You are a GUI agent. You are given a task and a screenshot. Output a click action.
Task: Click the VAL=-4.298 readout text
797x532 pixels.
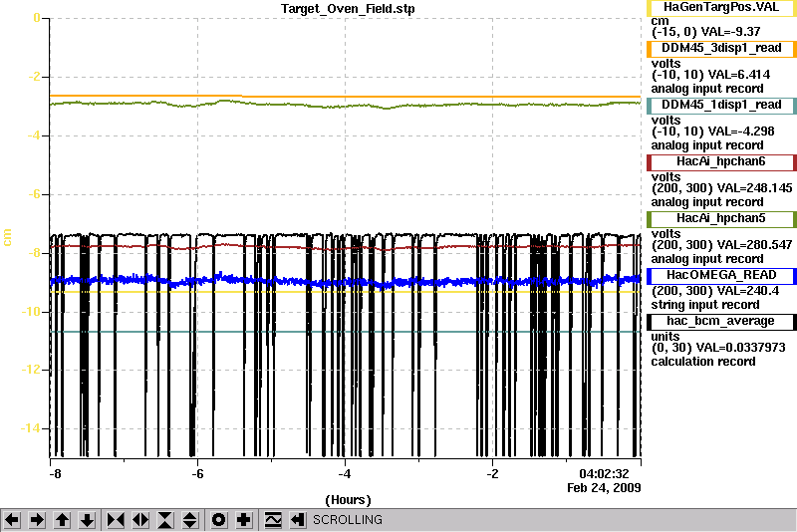(741, 132)
